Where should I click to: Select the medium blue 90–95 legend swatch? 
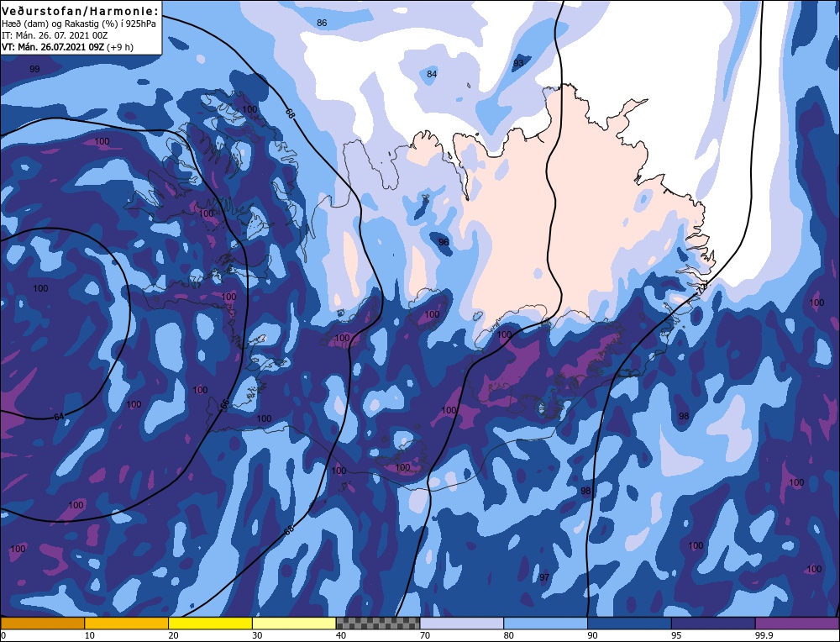(x=629, y=623)
